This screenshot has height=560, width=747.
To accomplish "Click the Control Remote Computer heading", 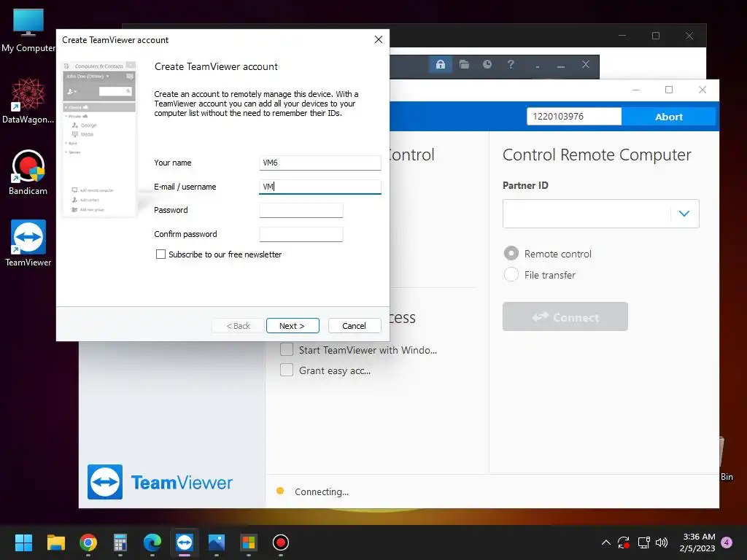I will click(x=597, y=155).
